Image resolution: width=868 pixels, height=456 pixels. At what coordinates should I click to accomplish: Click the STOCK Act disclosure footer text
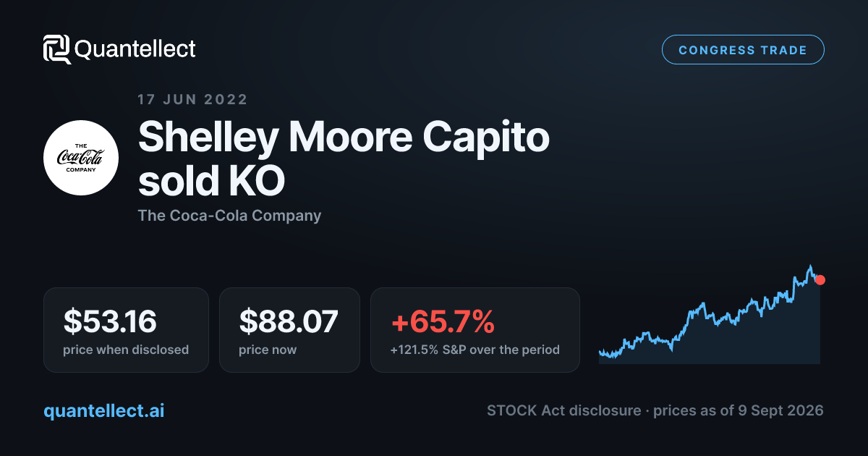click(655, 410)
